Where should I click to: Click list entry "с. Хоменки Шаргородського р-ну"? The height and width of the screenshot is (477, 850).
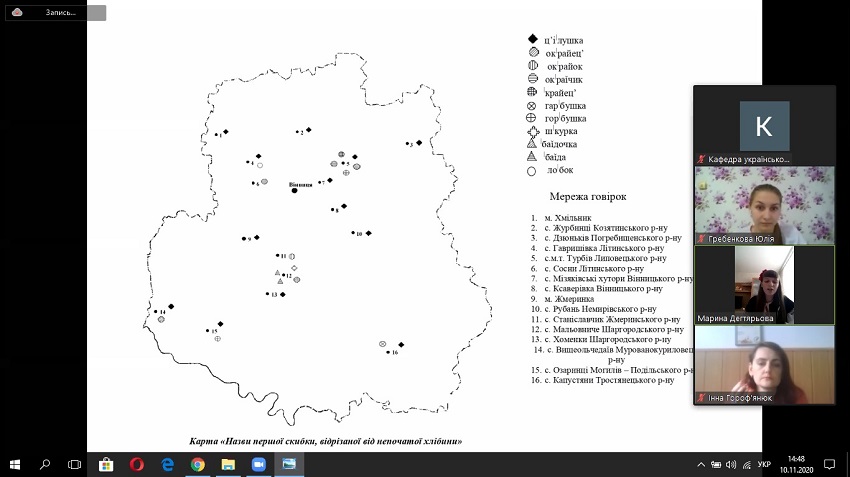coord(608,339)
